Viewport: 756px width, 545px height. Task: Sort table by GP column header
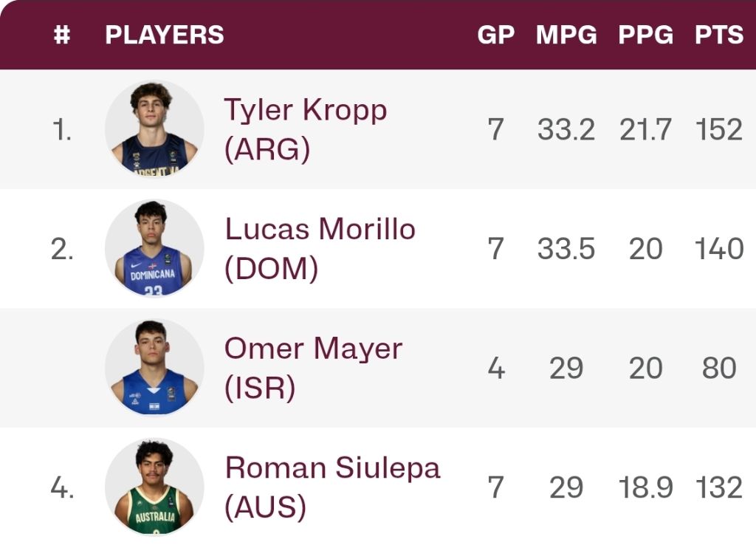496,35
